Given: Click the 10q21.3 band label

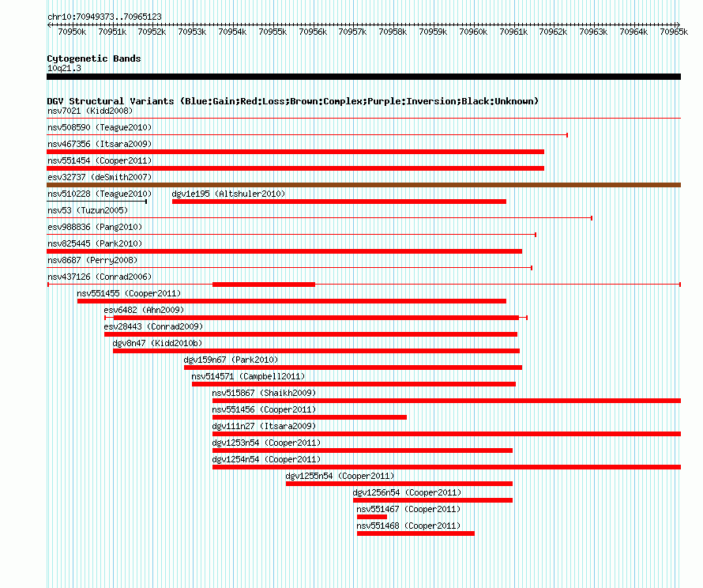Looking at the screenshot, I should (x=64, y=68).
